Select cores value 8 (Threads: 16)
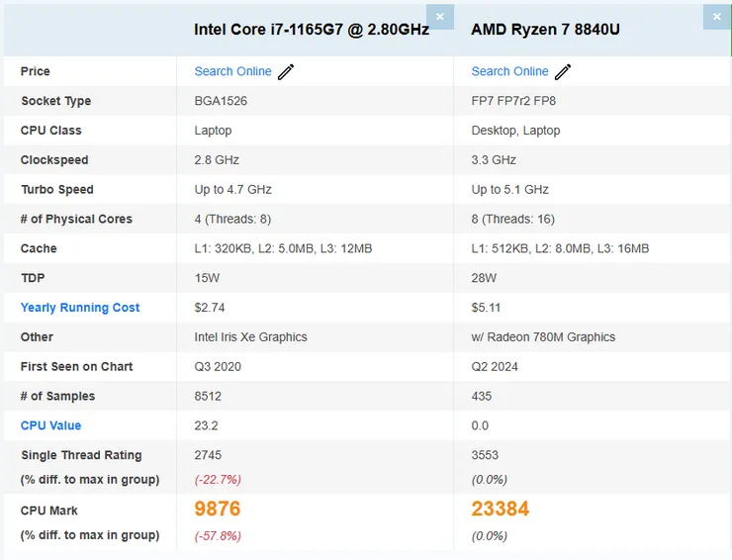 coord(513,219)
